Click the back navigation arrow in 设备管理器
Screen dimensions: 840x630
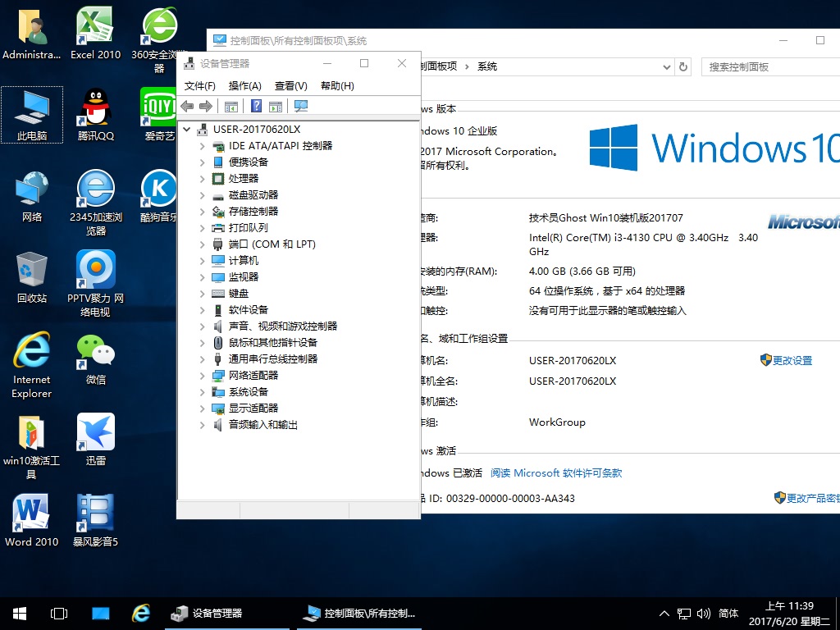[186, 106]
